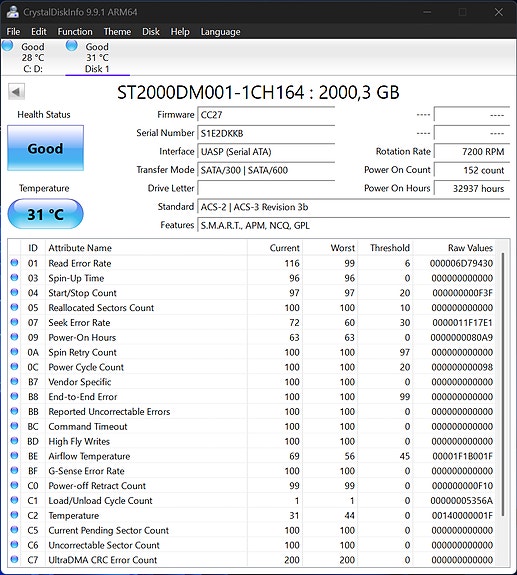Click status dot of G-Sense Error Rate row
The width and height of the screenshot is (517, 575).
pyautogui.click(x=14, y=470)
